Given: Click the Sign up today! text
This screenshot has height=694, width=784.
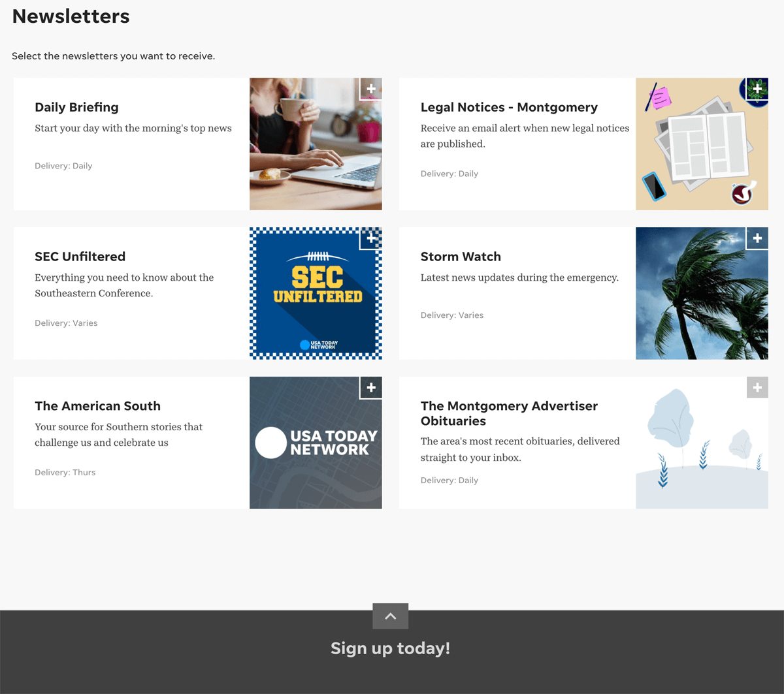Looking at the screenshot, I should (x=390, y=648).
